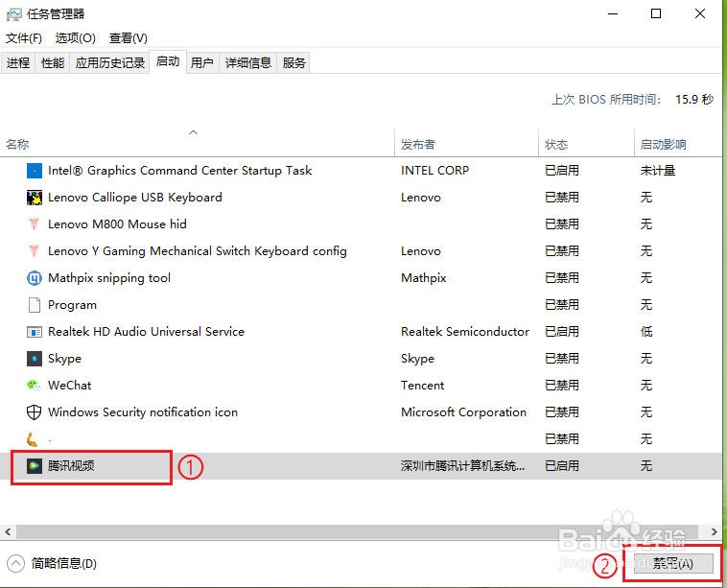Screen dimensions: 727x588
Task: Click the Task Manager title bar icon
Action: coord(14,14)
